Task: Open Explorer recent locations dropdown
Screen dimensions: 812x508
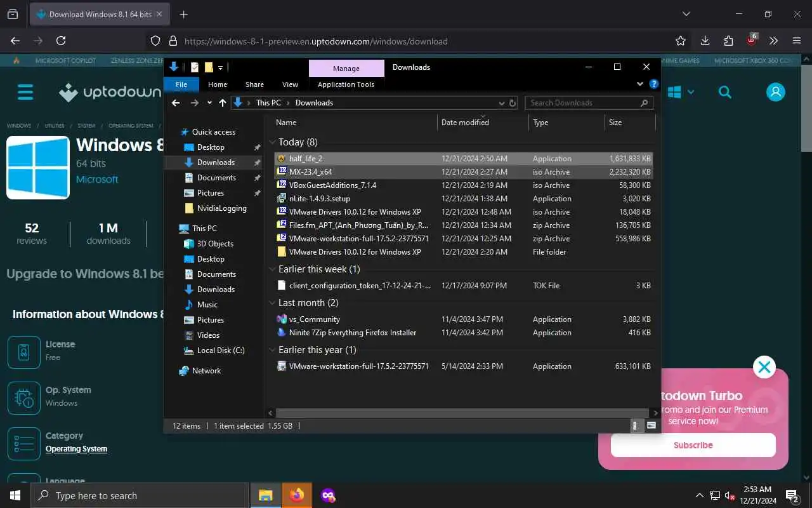Action: (209, 102)
